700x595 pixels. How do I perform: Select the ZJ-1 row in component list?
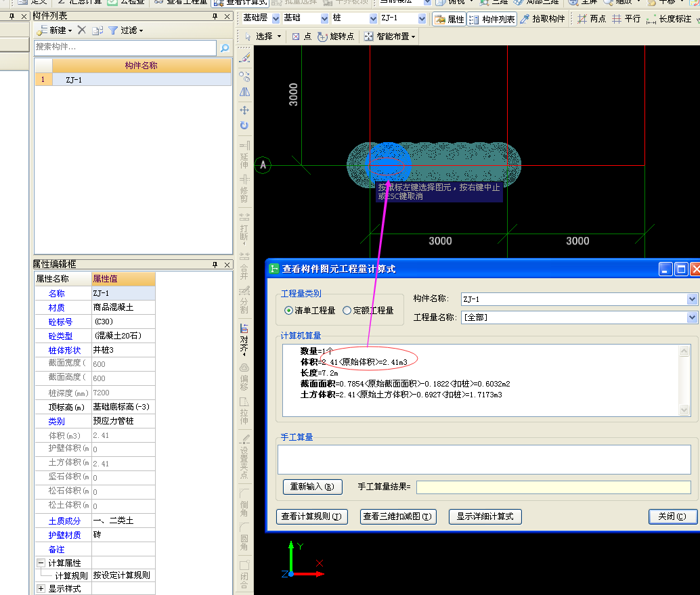[133, 80]
